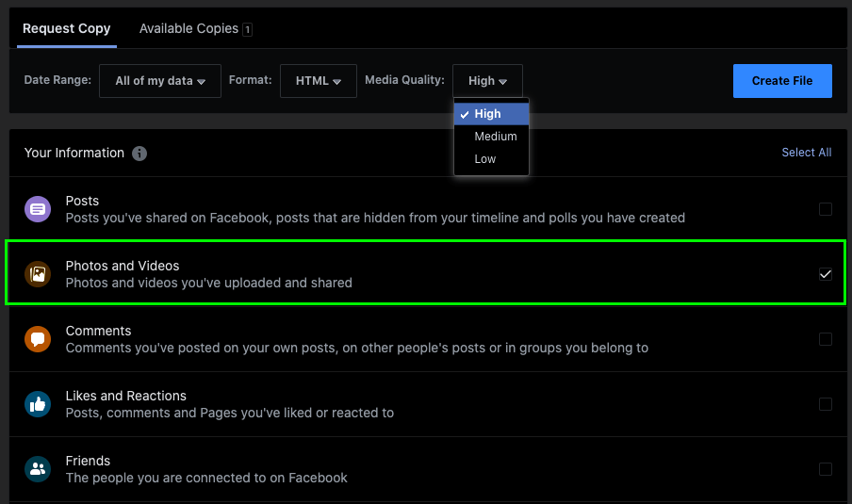Click 'The people you are connected to' description
This screenshot has height=504, width=852.
[x=206, y=478]
